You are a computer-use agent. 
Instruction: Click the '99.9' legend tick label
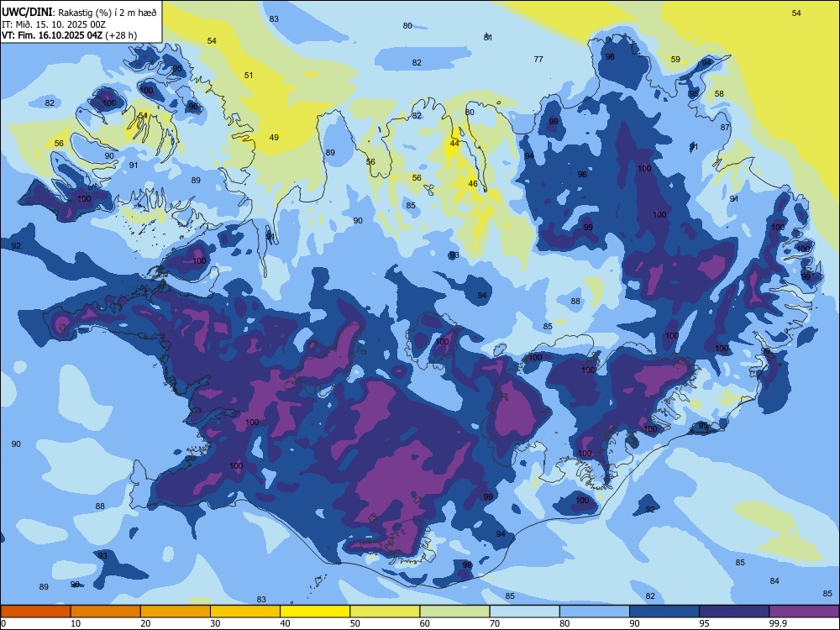coord(777,623)
